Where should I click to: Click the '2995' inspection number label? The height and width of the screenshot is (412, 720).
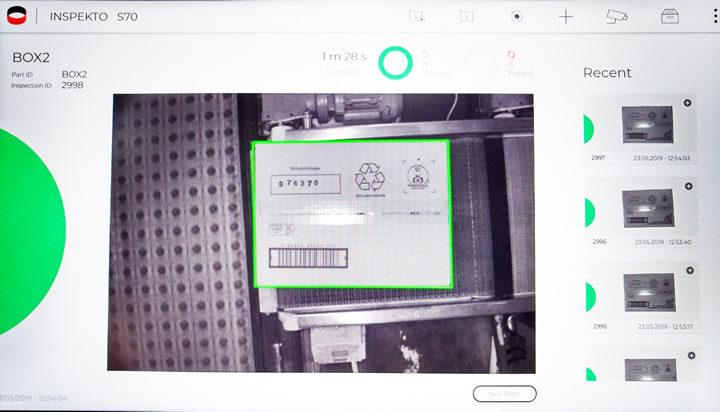click(600, 326)
